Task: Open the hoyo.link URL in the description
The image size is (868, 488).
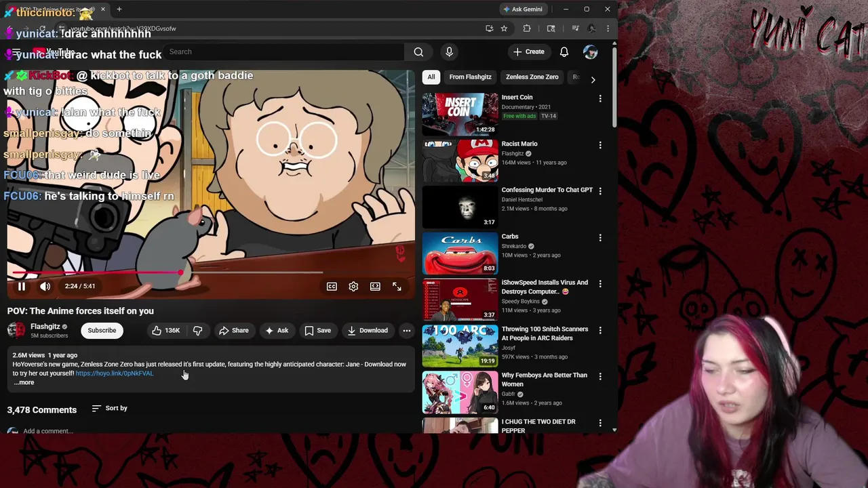Action: [115, 373]
